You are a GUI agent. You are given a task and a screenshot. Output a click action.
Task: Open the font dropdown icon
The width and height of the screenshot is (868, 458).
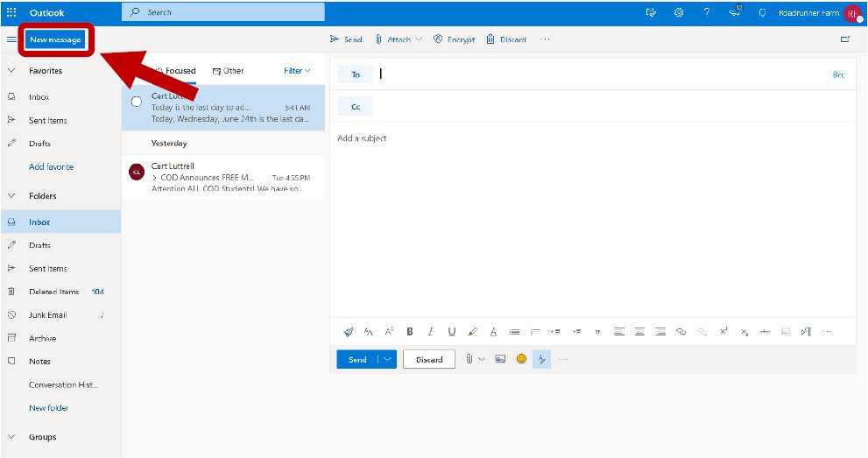(369, 332)
